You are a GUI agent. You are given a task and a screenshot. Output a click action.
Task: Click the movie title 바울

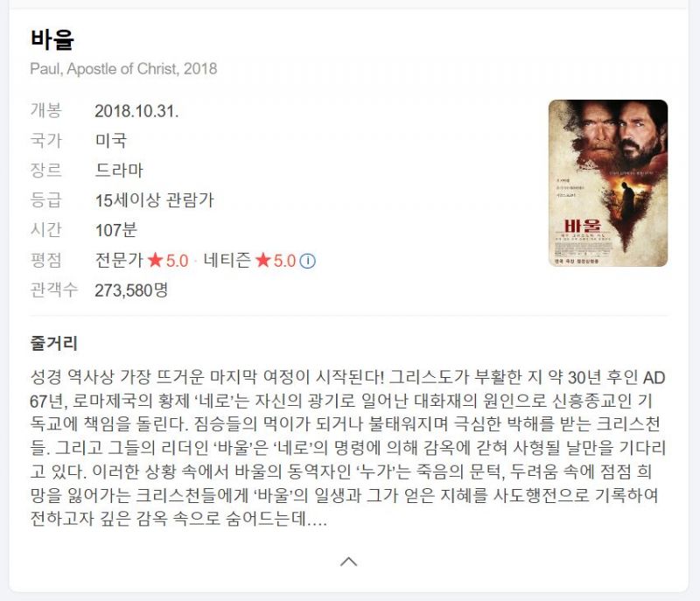(x=52, y=38)
